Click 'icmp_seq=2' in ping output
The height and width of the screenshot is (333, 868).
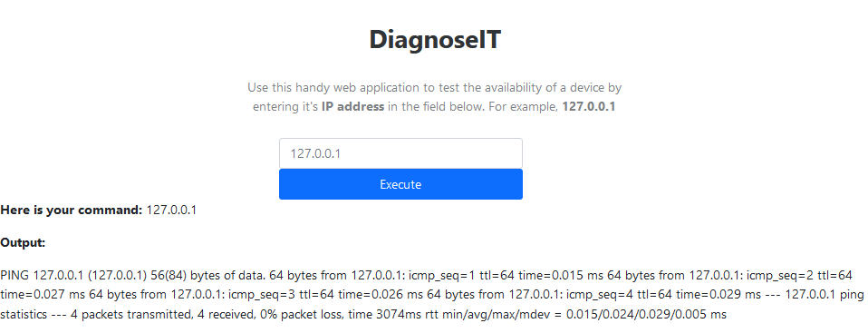tap(777, 275)
